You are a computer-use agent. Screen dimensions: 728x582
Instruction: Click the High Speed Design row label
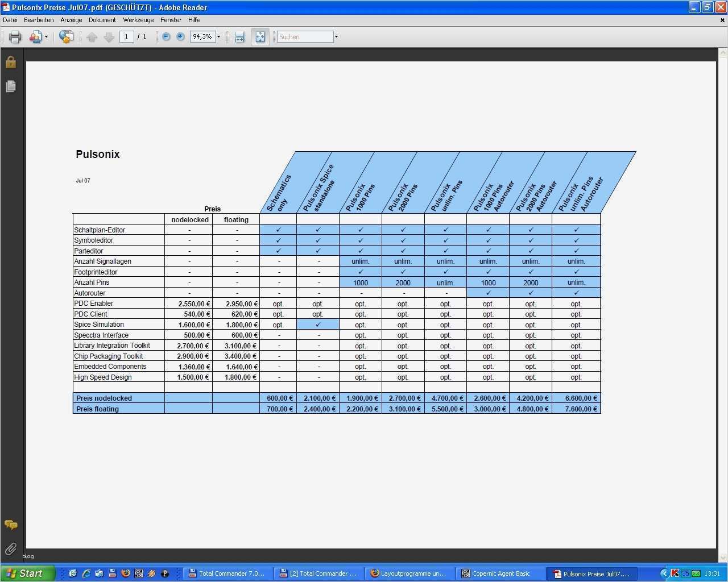103,377
